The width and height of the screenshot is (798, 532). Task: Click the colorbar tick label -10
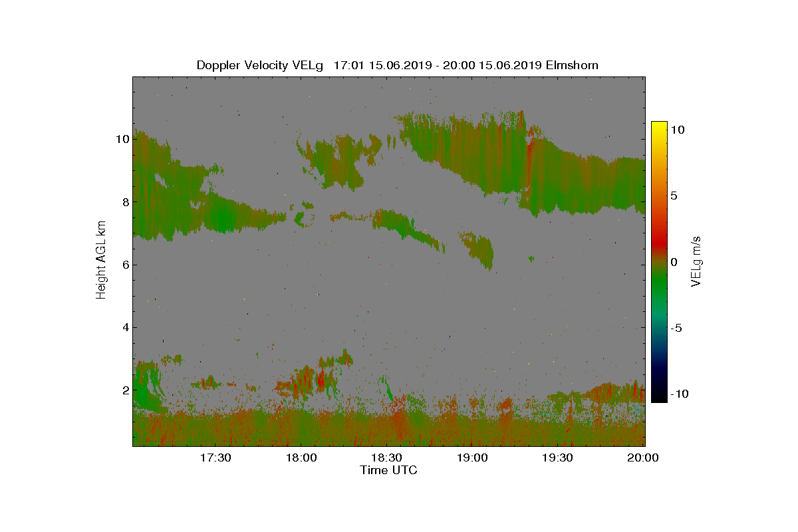click(x=678, y=394)
